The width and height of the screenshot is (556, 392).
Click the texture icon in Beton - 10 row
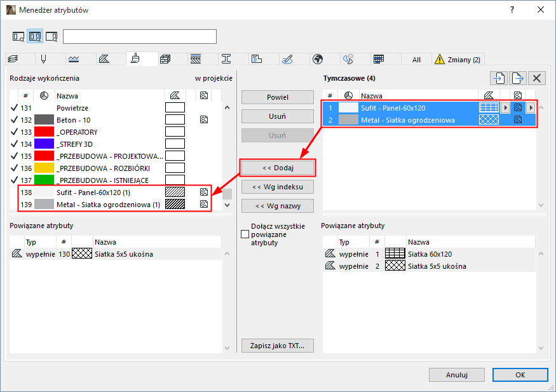[204, 120]
